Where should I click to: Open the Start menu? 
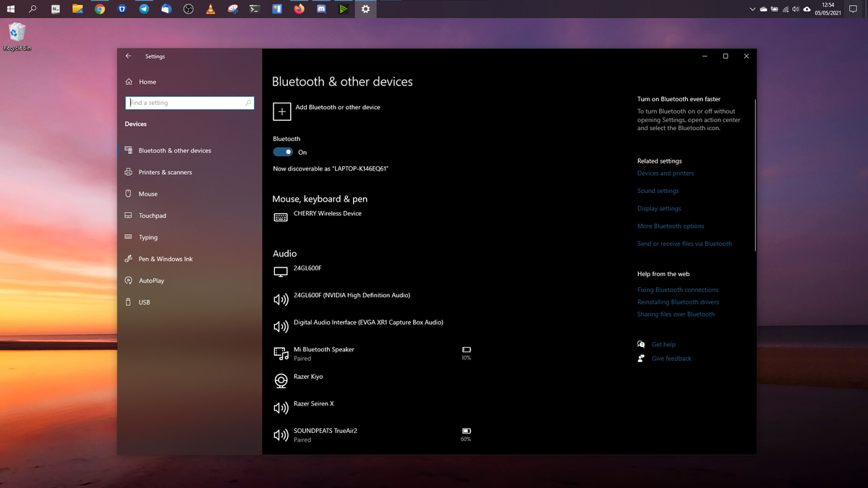point(10,9)
